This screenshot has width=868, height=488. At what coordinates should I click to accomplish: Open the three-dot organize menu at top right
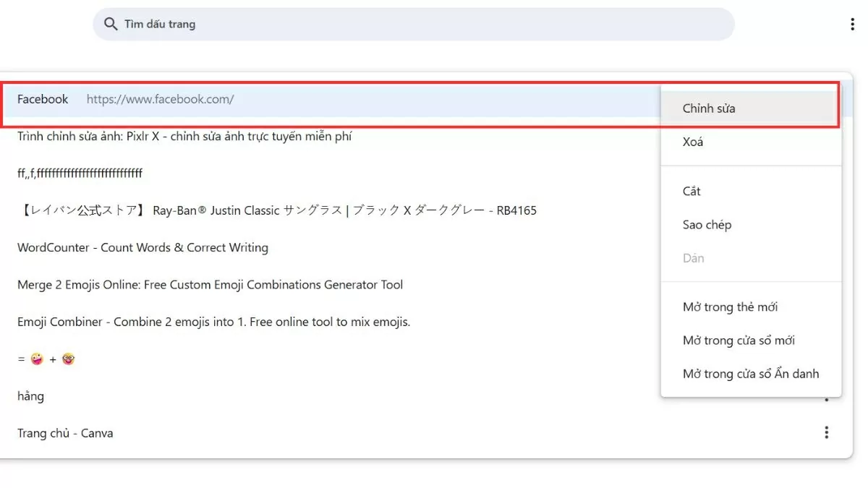(x=853, y=25)
